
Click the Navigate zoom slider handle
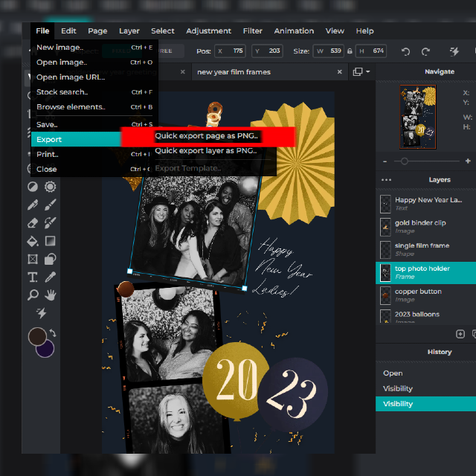[404, 161]
